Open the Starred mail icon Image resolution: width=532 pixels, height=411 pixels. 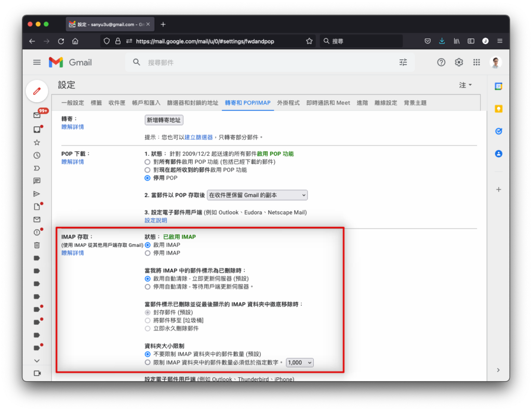tap(37, 142)
